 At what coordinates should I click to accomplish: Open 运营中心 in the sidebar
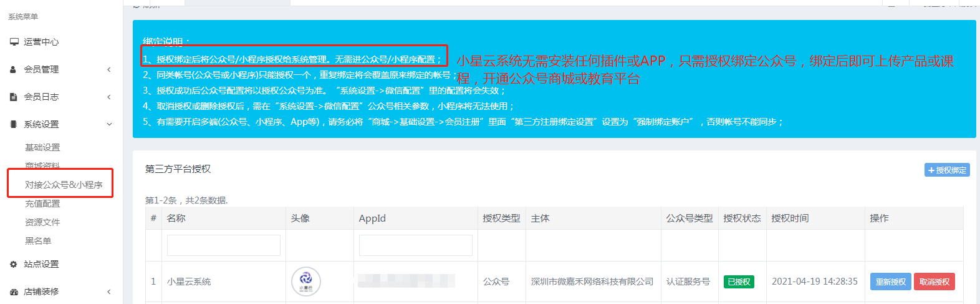pos(41,42)
